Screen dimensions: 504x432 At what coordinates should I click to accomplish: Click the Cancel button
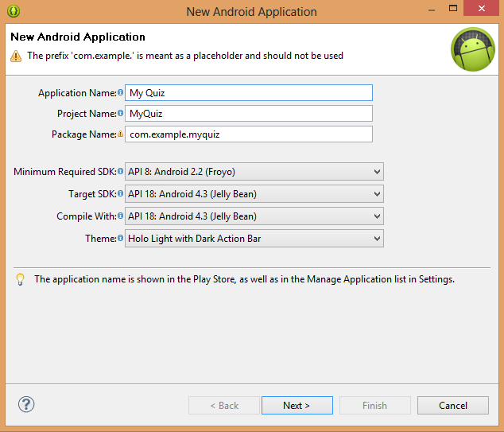click(453, 405)
